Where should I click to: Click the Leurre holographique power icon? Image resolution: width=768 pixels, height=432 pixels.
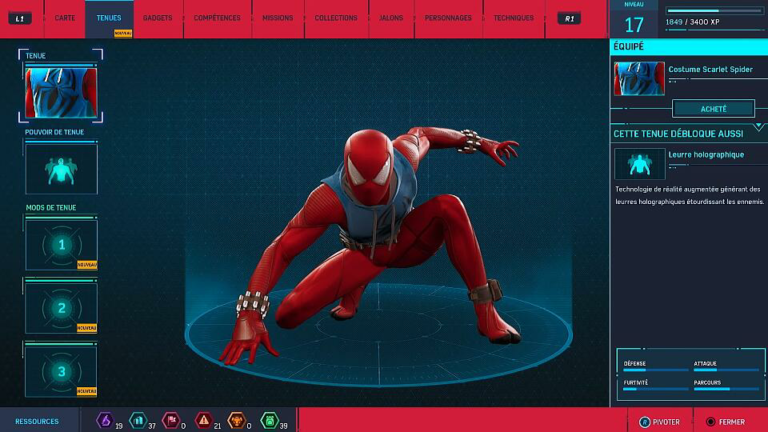[640, 164]
